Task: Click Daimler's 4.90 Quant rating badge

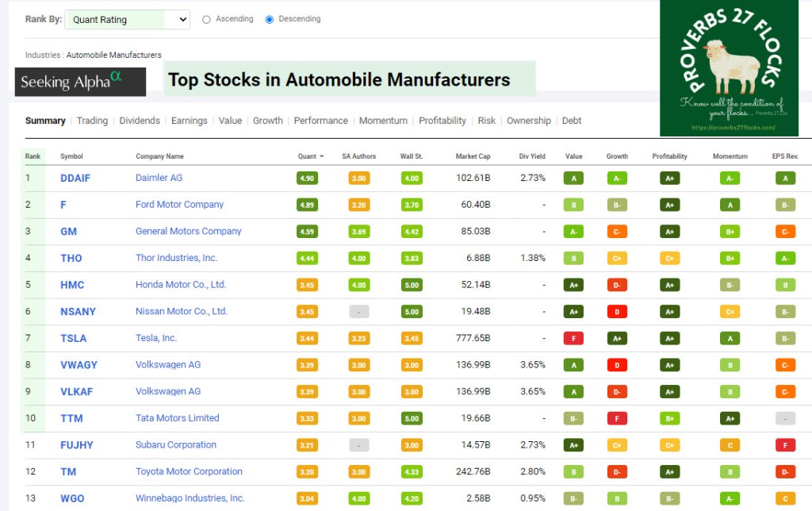Action: click(307, 179)
